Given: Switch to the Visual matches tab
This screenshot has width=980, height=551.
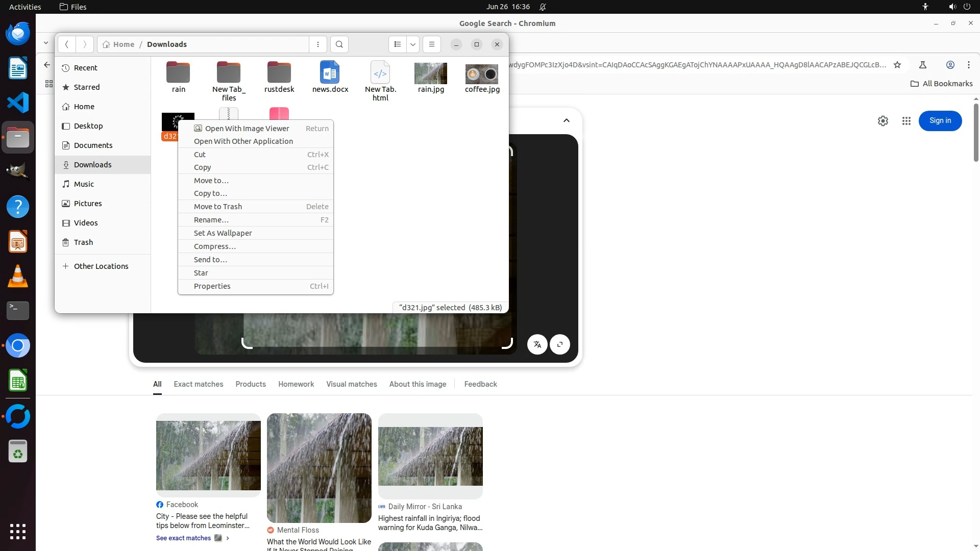Looking at the screenshot, I should [x=352, y=384].
